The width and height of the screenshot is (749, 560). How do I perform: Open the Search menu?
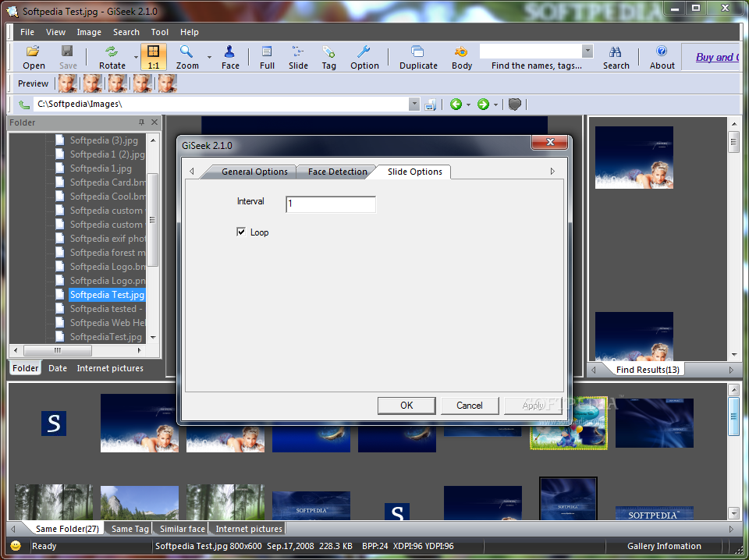[126, 32]
